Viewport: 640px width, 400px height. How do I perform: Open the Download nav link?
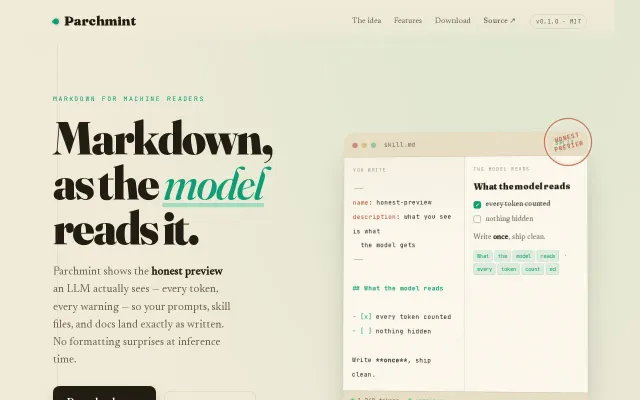click(x=453, y=20)
